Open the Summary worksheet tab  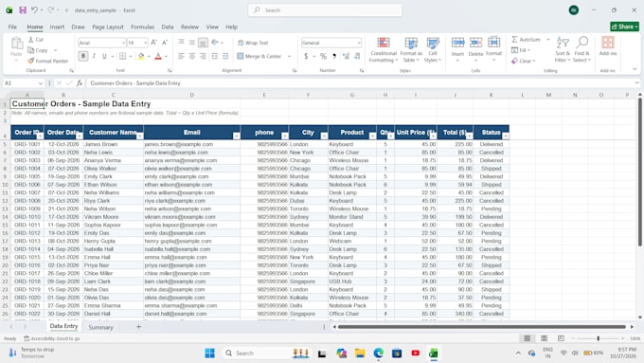point(100,327)
